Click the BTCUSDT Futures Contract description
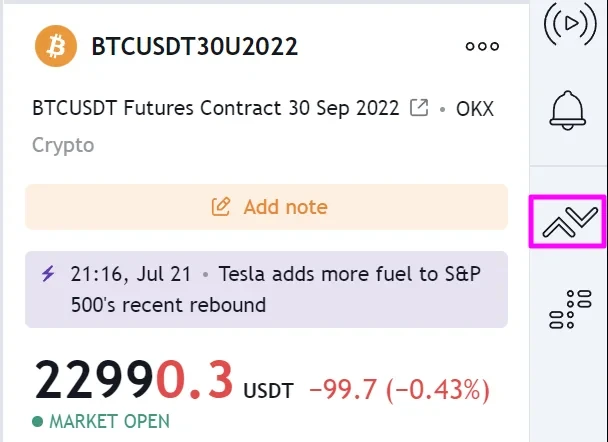 (x=216, y=107)
